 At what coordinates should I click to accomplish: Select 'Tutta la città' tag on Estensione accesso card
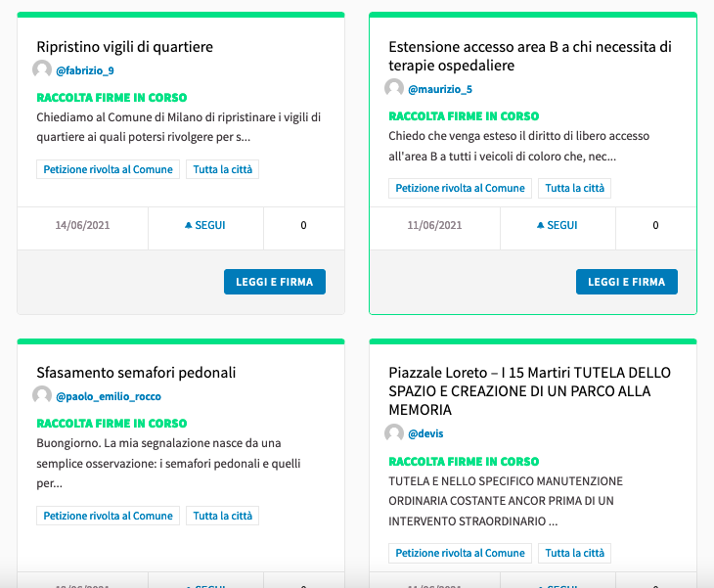[575, 188]
